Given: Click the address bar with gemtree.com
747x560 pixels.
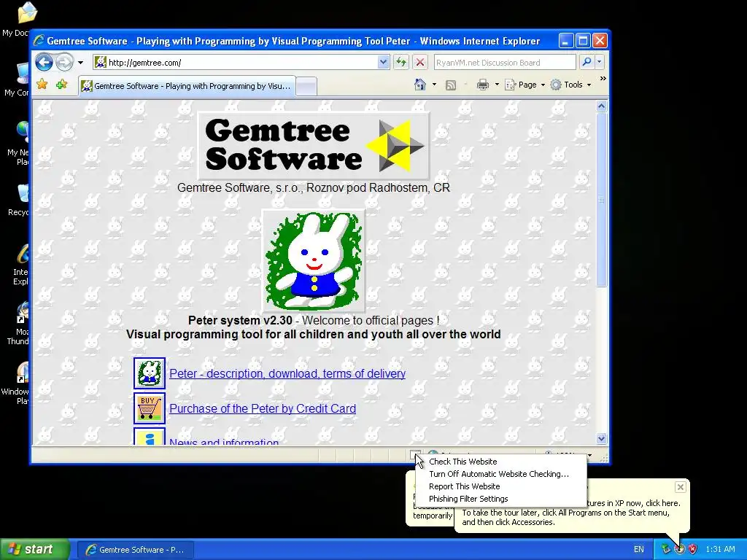Looking at the screenshot, I should (242, 63).
